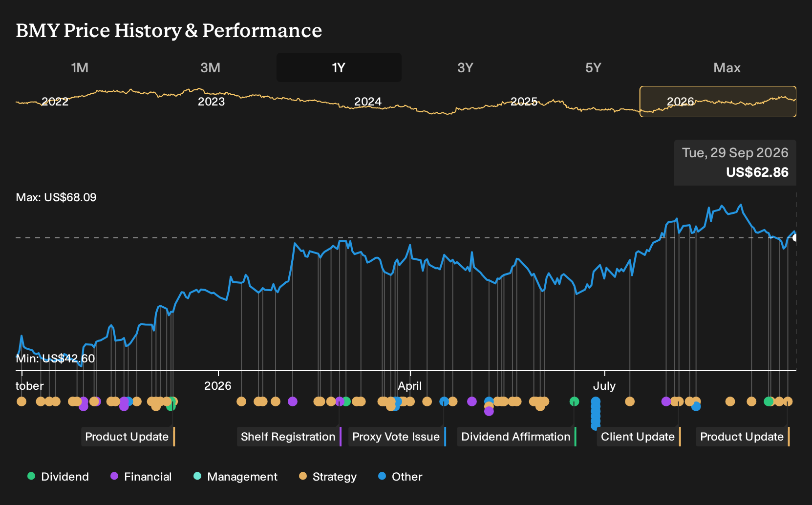The width and height of the screenshot is (812, 505).
Task: Switch chart to 5Y range
Action: 593,67
